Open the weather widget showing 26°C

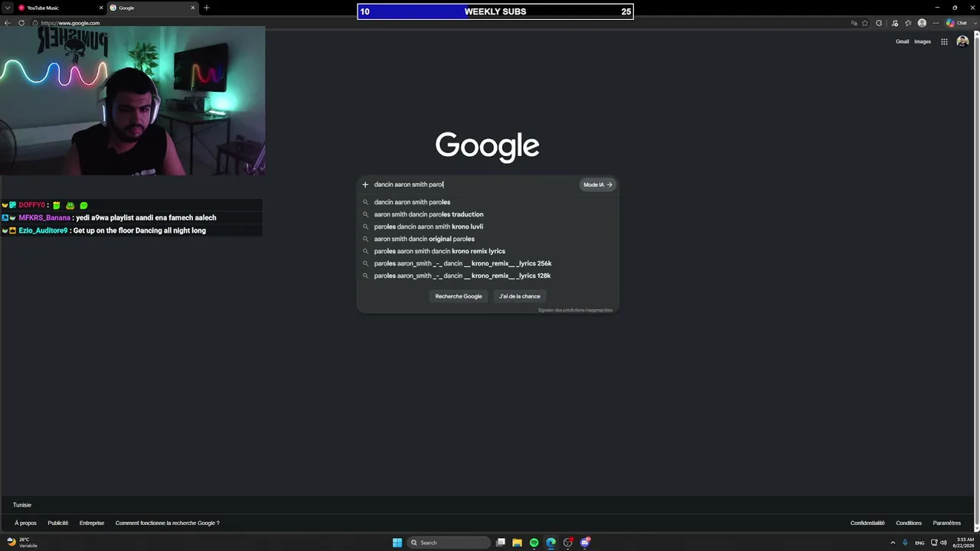point(22,543)
